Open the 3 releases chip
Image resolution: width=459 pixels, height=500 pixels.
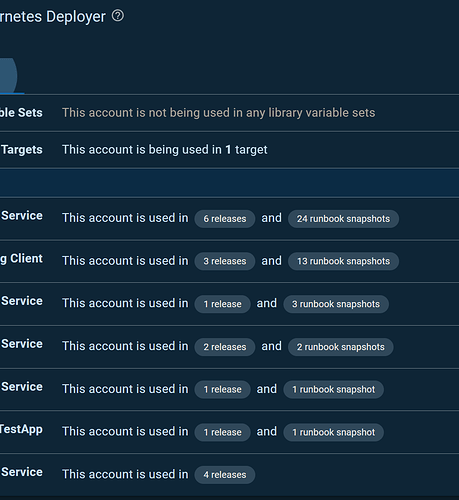pos(225,261)
